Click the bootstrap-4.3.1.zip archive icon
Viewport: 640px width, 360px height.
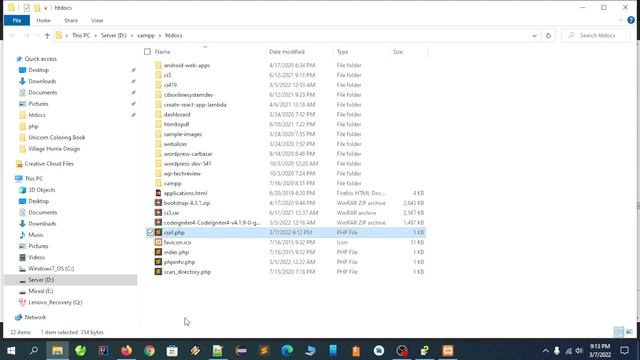click(x=158, y=203)
